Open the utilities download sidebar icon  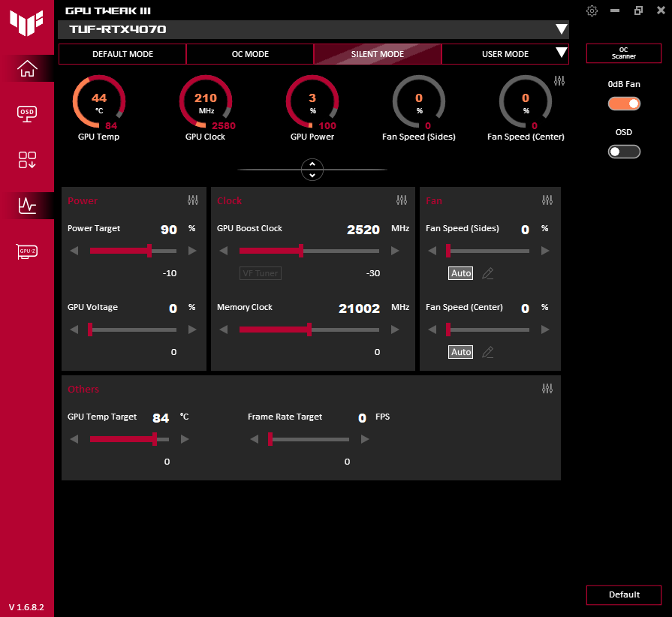(x=27, y=160)
